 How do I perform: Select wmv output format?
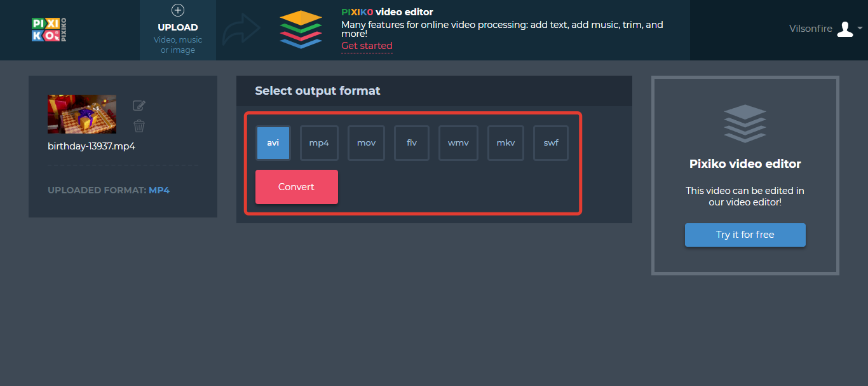458,142
